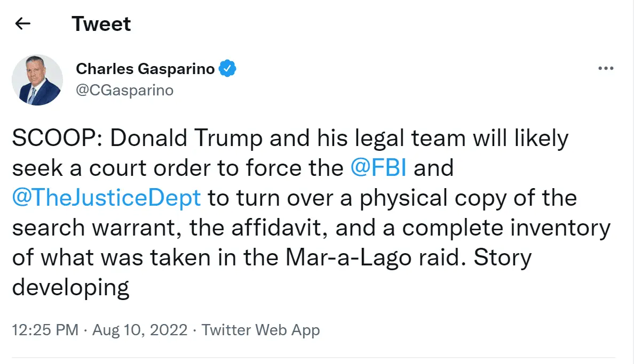Open Charles Gasparino's profile picture
This screenshot has height=364, width=634.
point(37,79)
